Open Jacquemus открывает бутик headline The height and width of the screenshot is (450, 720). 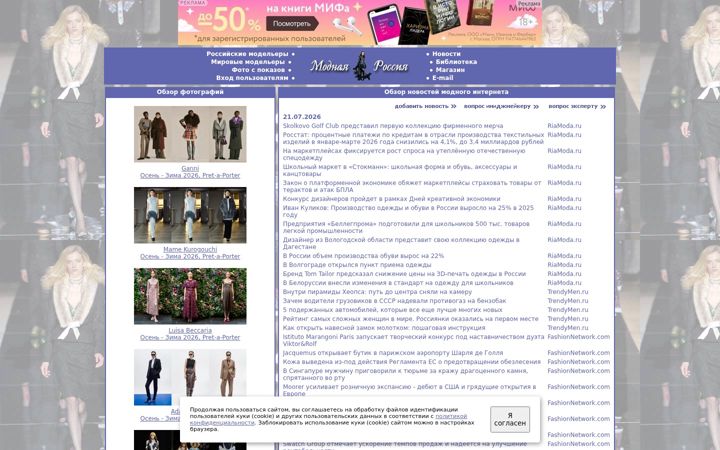point(393,353)
